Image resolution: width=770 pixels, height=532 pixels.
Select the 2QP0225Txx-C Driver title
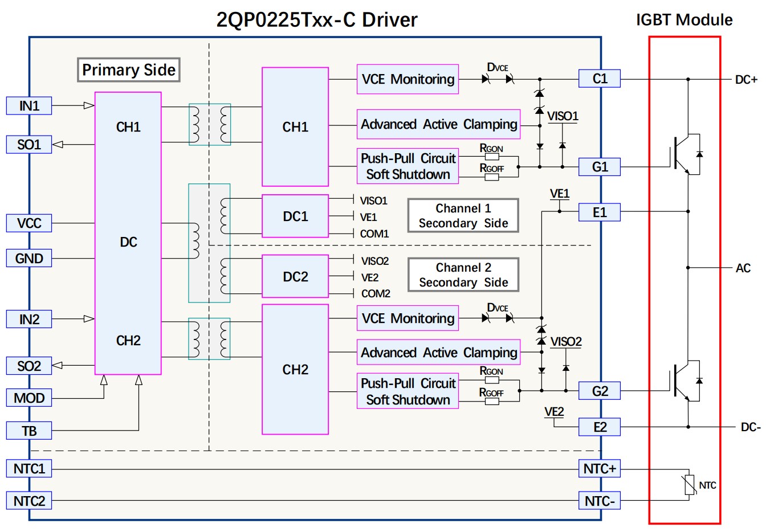pos(317,20)
